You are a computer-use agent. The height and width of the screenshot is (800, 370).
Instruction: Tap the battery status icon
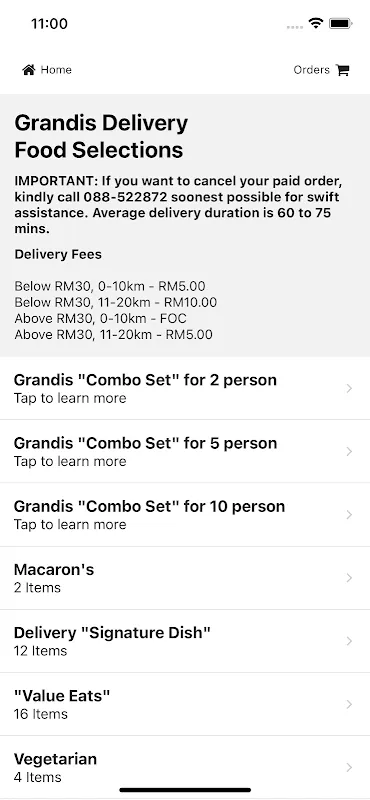coord(340,23)
